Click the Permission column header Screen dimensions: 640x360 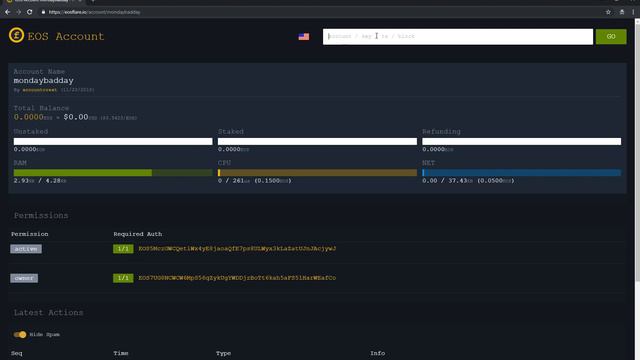pos(29,234)
